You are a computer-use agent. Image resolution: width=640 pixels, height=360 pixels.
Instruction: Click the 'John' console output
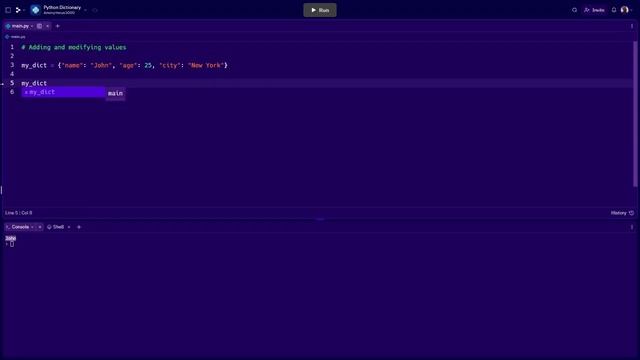[11, 238]
